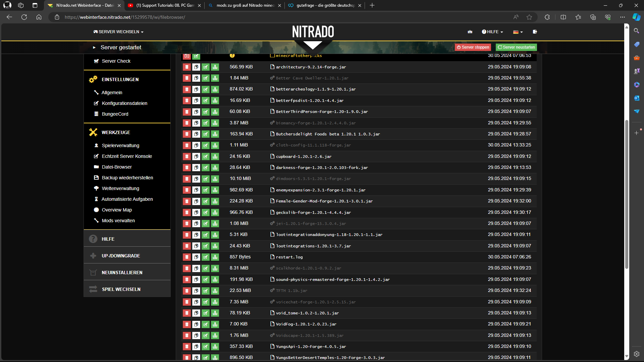Download geckolib-forge jar via download icon
The width and height of the screenshot is (644, 362).
point(215,212)
